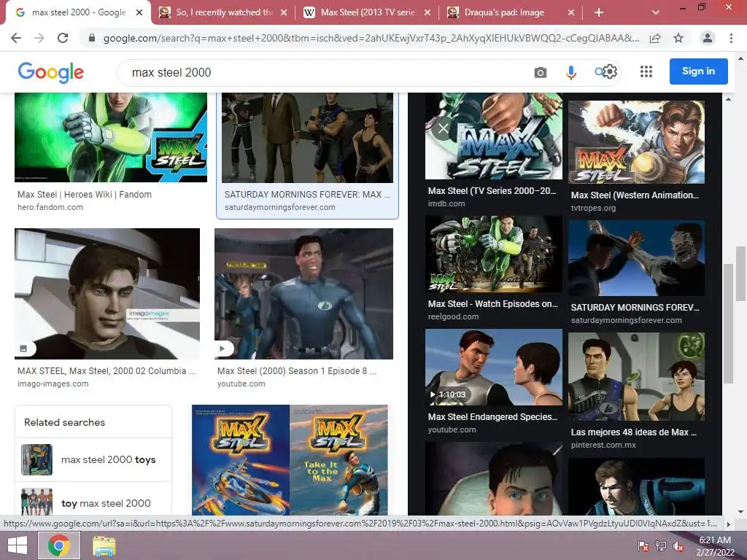Open IMDb Max Steel TV Series thumbnail

tap(494, 136)
